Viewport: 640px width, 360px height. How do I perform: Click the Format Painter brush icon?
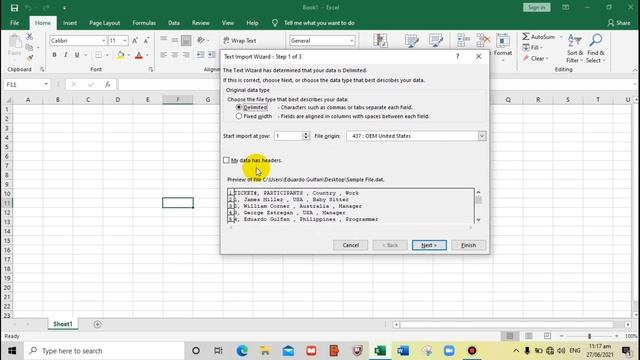[29, 58]
